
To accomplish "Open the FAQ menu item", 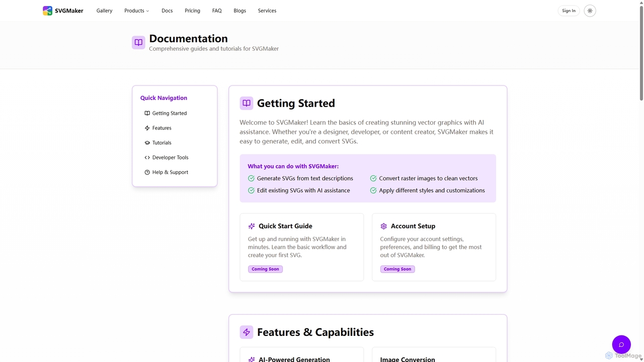I will coord(217,11).
